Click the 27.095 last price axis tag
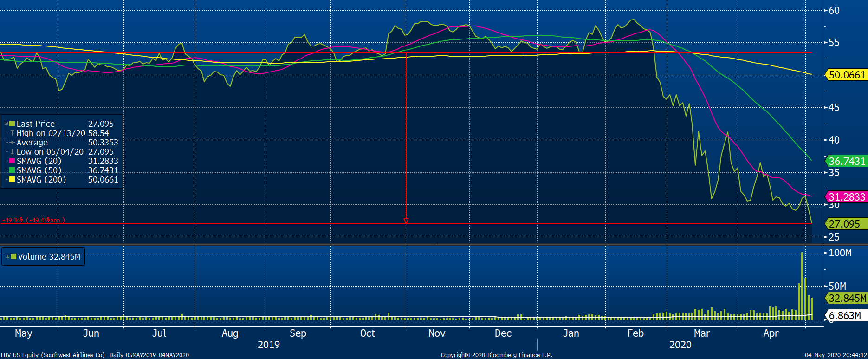 (846, 224)
